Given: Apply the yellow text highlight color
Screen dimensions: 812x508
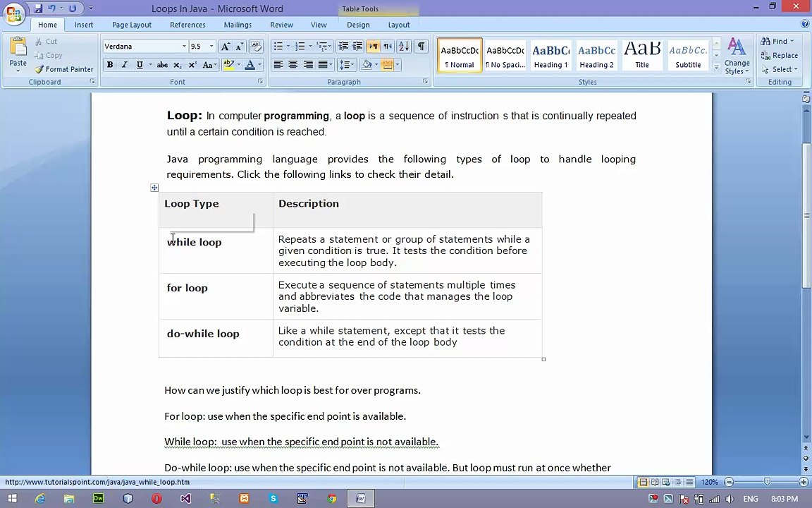Looking at the screenshot, I should tap(228, 65).
